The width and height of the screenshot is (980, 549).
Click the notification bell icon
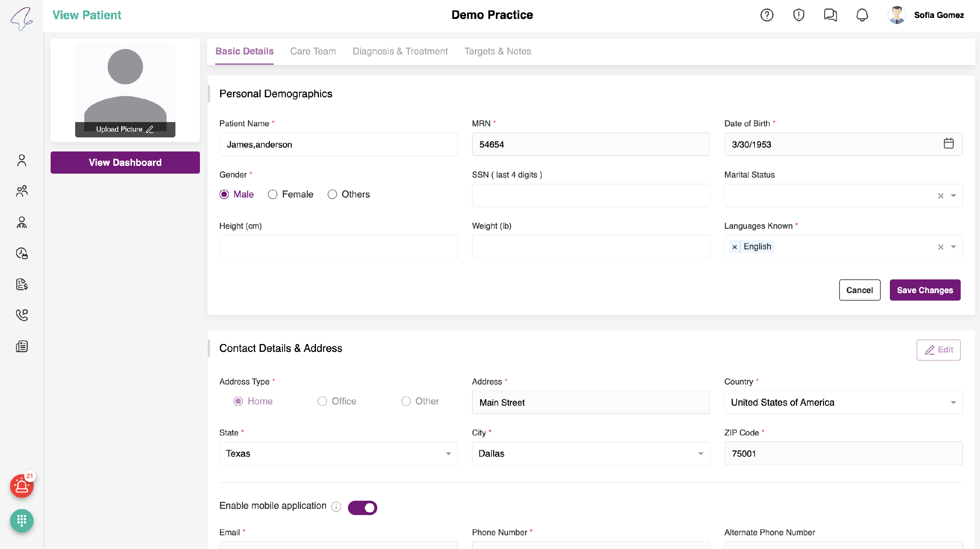(862, 15)
